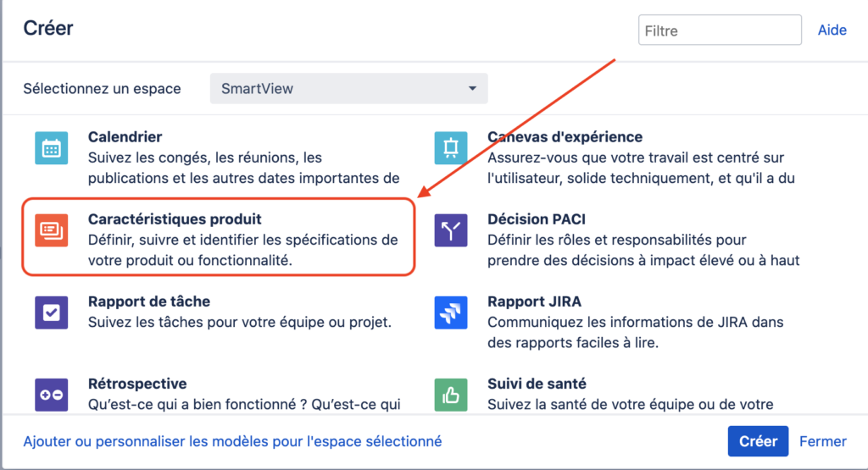This screenshot has height=470, width=868.
Task: Open the SmartView space dropdown
Action: (x=348, y=88)
